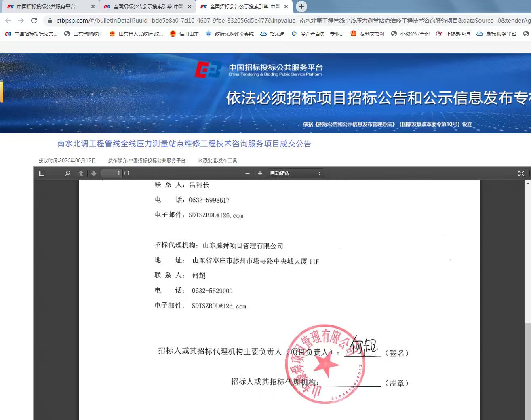Viewport: 531px width, 420px height.
Task: Close the second browser tab
Action: (x=190, y=6)
